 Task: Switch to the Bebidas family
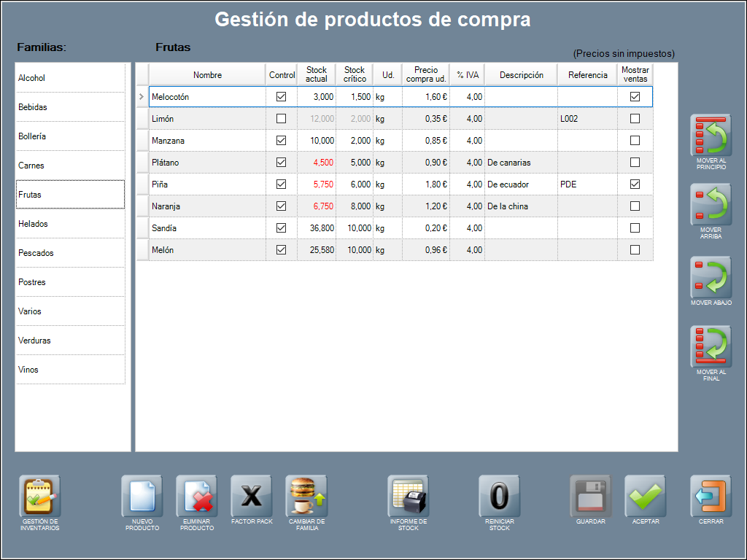[x=70, y=107]
